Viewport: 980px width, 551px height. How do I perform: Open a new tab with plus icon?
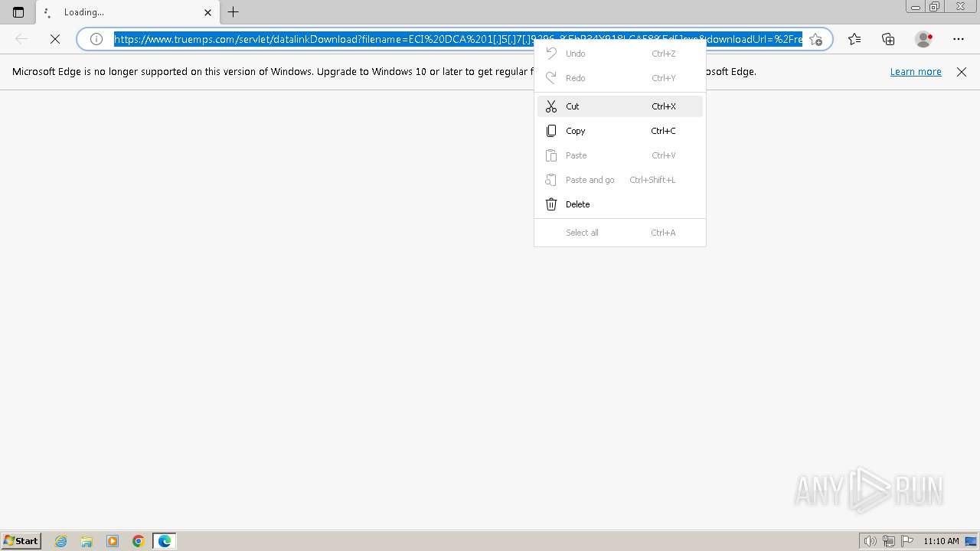[234, 12]
